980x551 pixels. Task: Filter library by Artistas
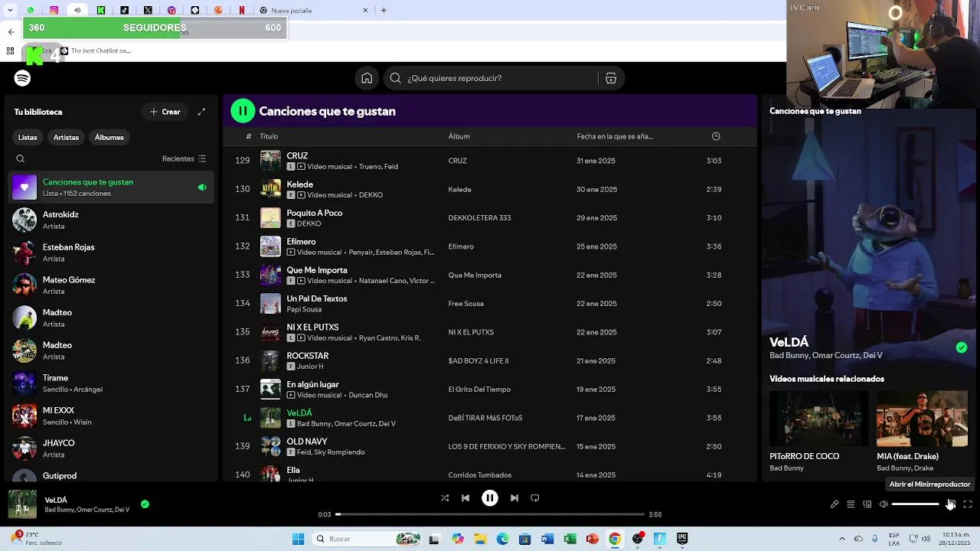click(x=66, y=138)
